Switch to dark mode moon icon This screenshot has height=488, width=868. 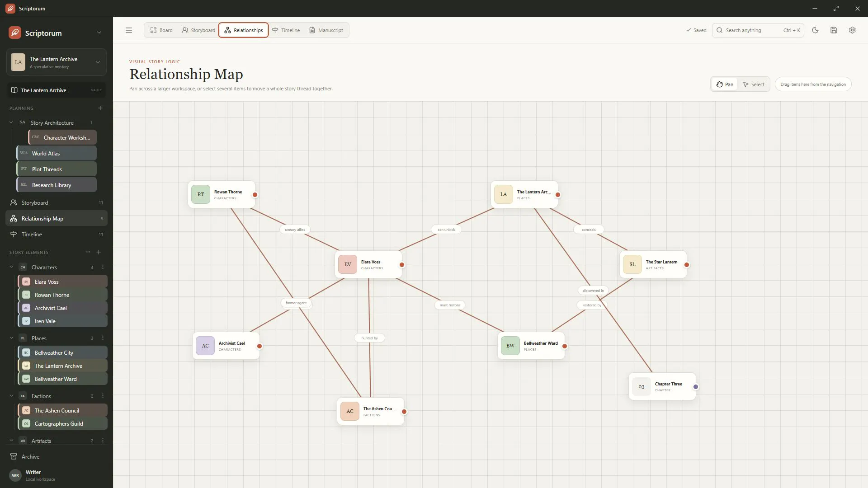pos(815,30)
